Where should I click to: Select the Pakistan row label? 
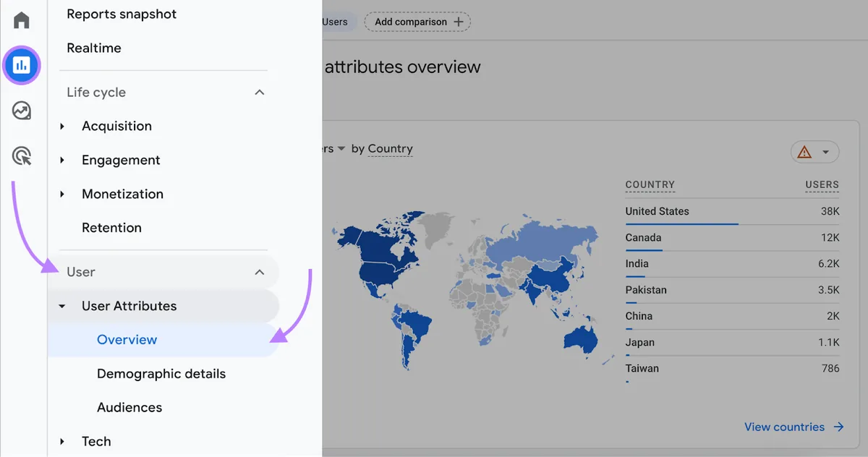point(647,290)
